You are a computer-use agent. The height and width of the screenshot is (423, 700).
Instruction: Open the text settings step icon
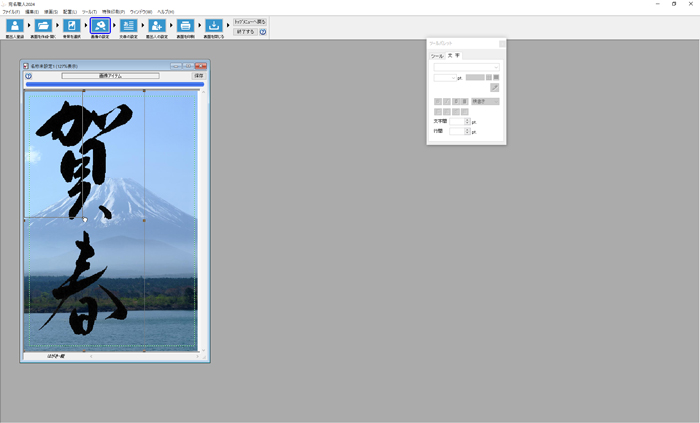point(128,26)
